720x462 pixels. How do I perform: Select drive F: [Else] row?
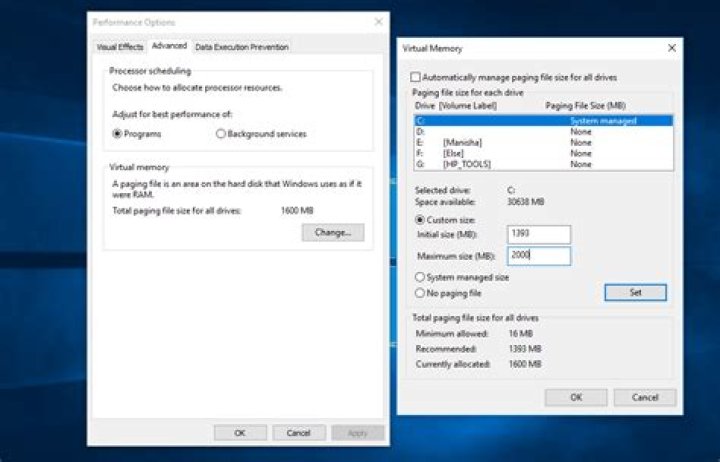(544, 153)
